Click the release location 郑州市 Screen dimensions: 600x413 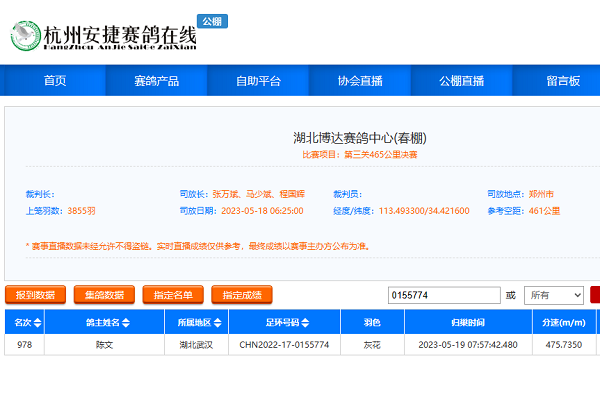pos(541,194)
